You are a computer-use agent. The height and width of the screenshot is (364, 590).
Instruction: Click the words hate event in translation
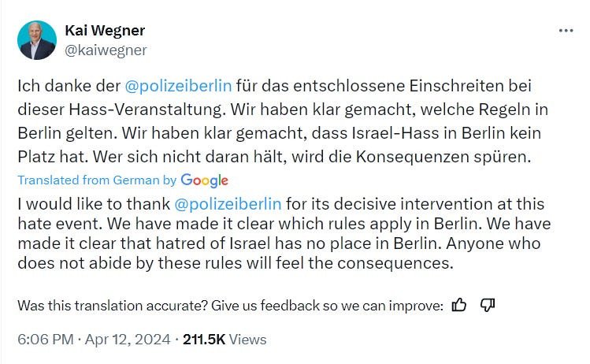point(60,224)
